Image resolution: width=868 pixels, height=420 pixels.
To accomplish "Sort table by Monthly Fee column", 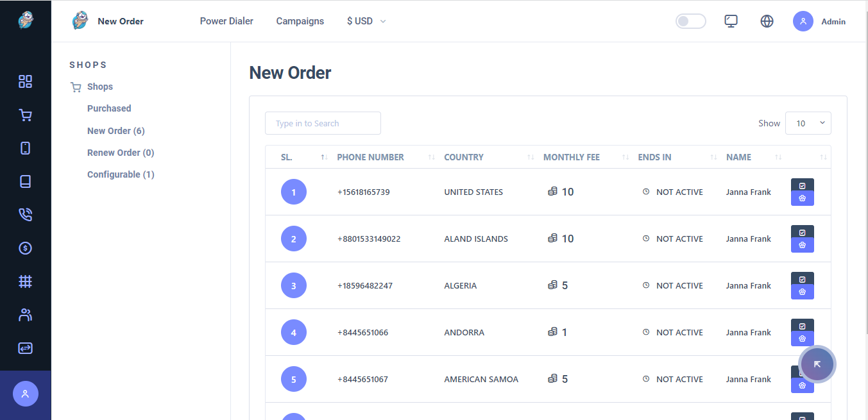I will (x=571, y=157).
